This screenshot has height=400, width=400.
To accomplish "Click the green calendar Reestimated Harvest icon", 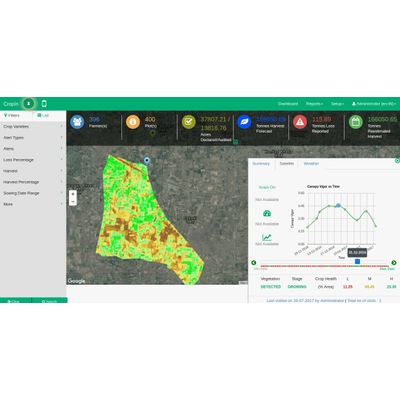I will pos(355,122).
